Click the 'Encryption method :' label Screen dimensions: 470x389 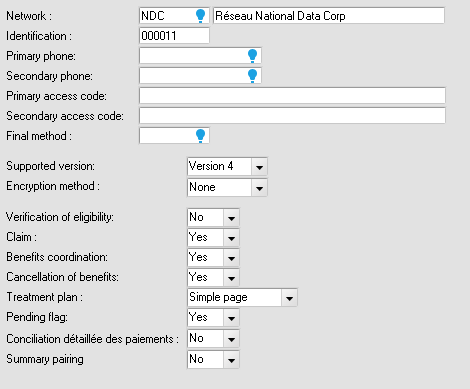pyautogui.click(x=53, y=186)
